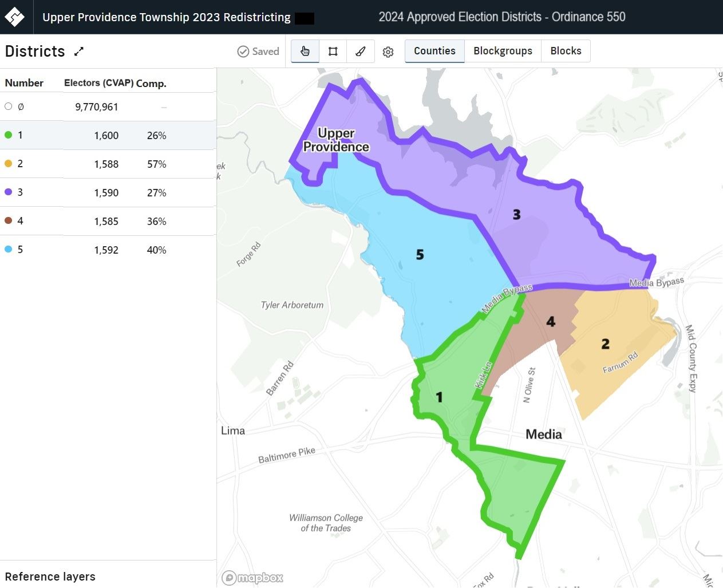Screen dimensions: 723x588
Task: Click the app logo in the top-left corner
Action: coord(15,17)
